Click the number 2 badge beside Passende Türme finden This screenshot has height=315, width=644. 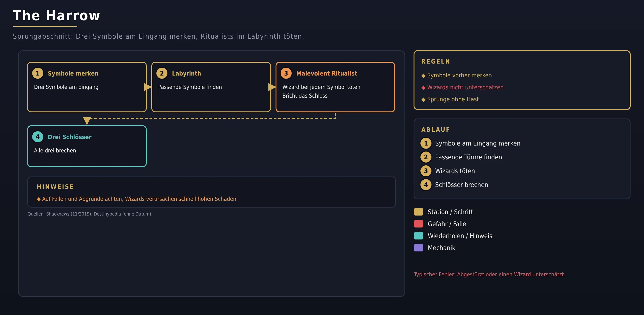click(x=426, y=157)
